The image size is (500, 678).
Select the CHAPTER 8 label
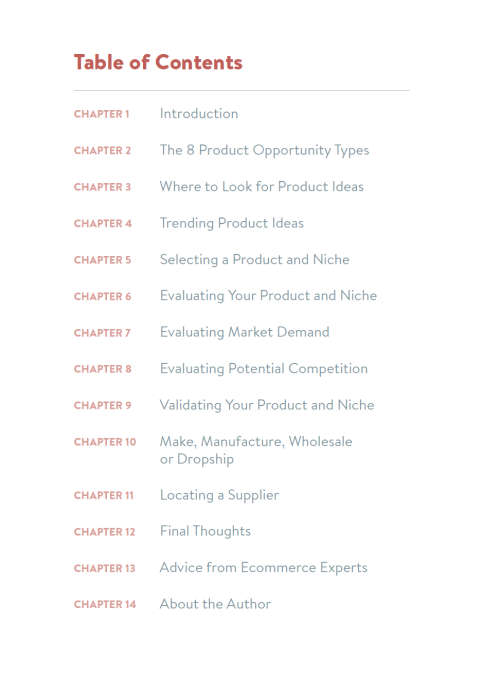pyautogui.click(x=102, y=369)
